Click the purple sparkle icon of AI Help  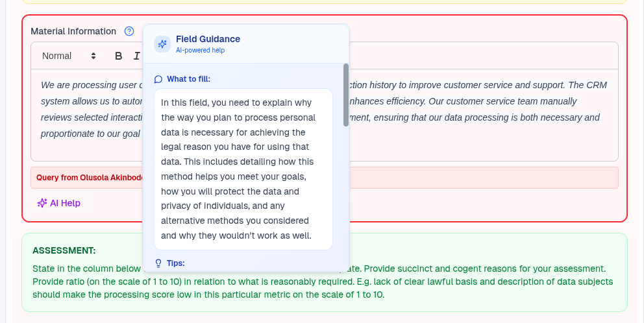[x=42, y=203]
